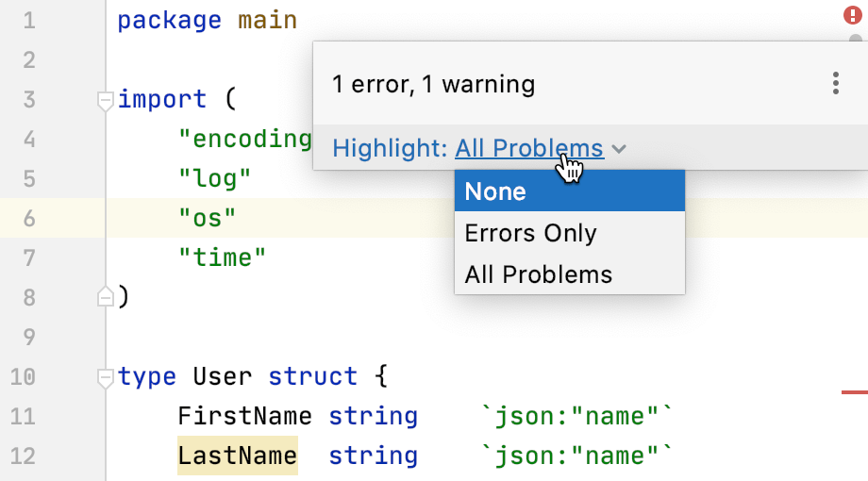Click the "1 error, 1 warning" summary text

pyautogui.click(x=433, y=84)
